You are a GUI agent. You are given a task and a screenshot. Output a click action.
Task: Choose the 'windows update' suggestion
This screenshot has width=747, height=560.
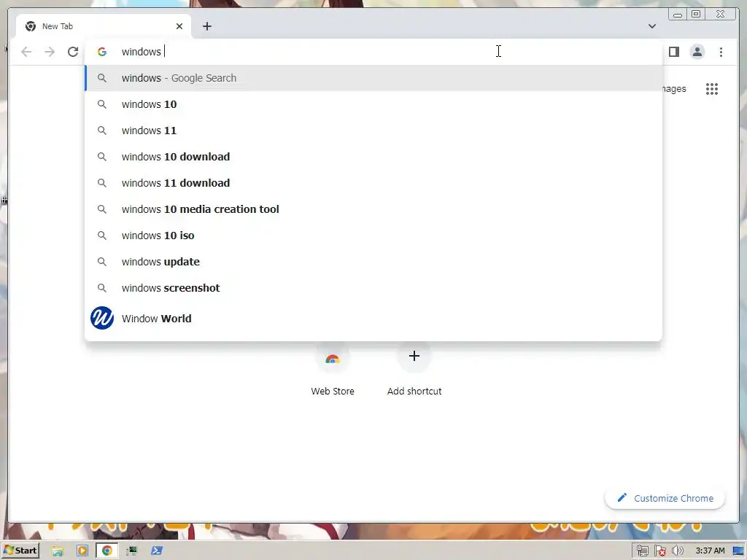(373, 262)
